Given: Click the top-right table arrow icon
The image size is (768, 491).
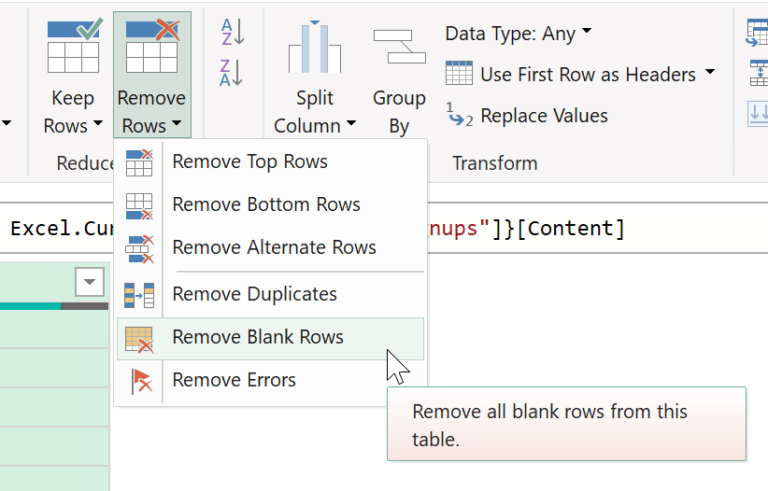Looking at the screenshot, I should pos(757,32).
